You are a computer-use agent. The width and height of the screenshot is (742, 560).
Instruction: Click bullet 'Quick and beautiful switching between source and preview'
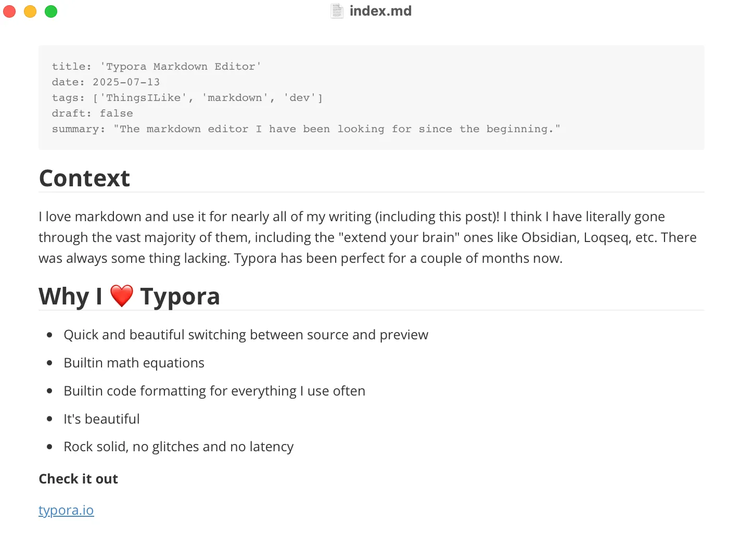pos(246,335)
